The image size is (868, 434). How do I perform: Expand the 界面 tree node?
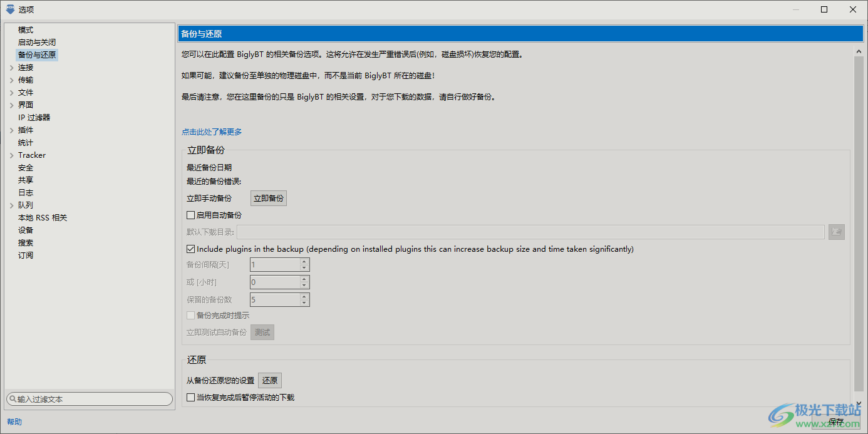pos(11,105)
